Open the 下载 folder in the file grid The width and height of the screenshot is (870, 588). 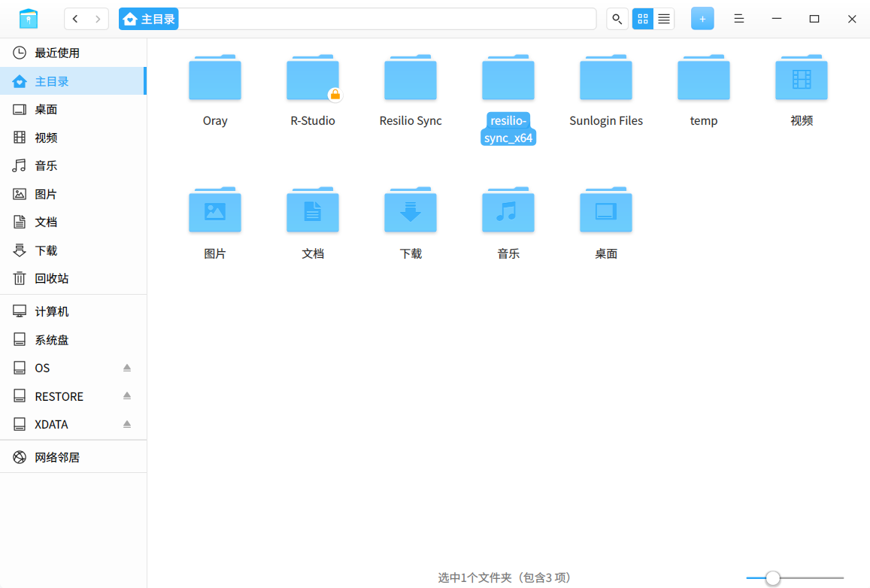tap(410, 211)
